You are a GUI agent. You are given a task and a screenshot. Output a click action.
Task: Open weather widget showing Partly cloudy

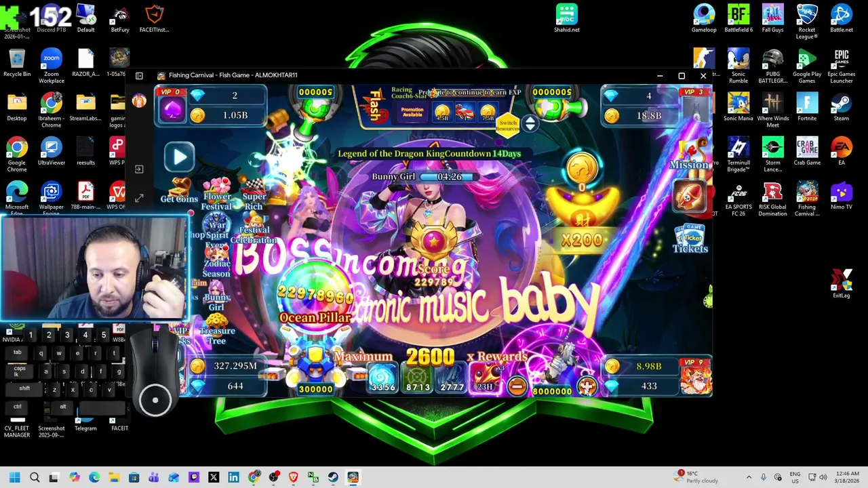pos(697,477)
